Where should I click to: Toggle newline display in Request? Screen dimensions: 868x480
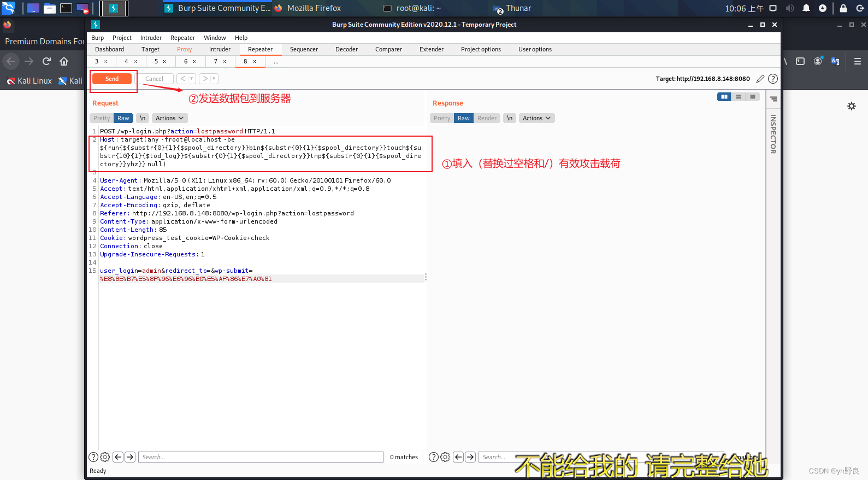pos(143,118)
